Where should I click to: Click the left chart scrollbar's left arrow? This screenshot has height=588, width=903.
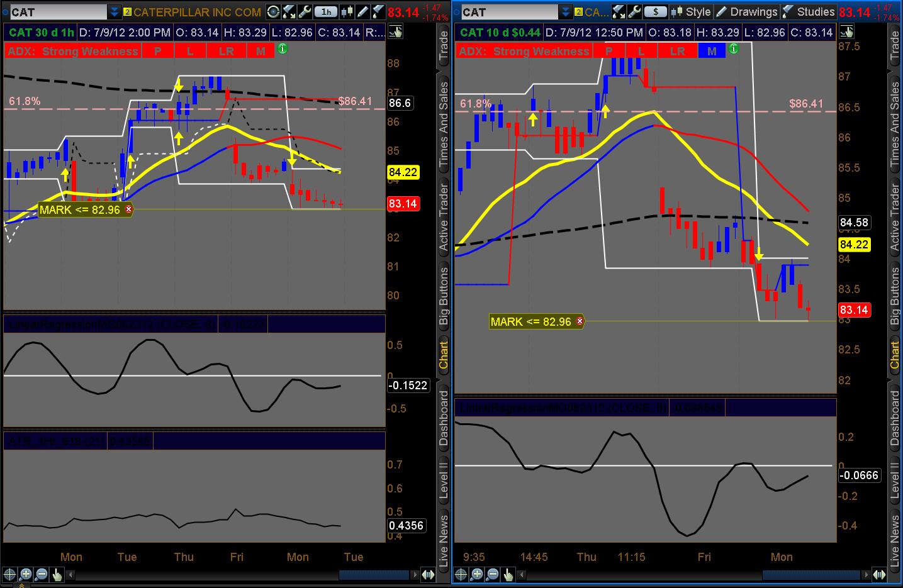(71, 575)
